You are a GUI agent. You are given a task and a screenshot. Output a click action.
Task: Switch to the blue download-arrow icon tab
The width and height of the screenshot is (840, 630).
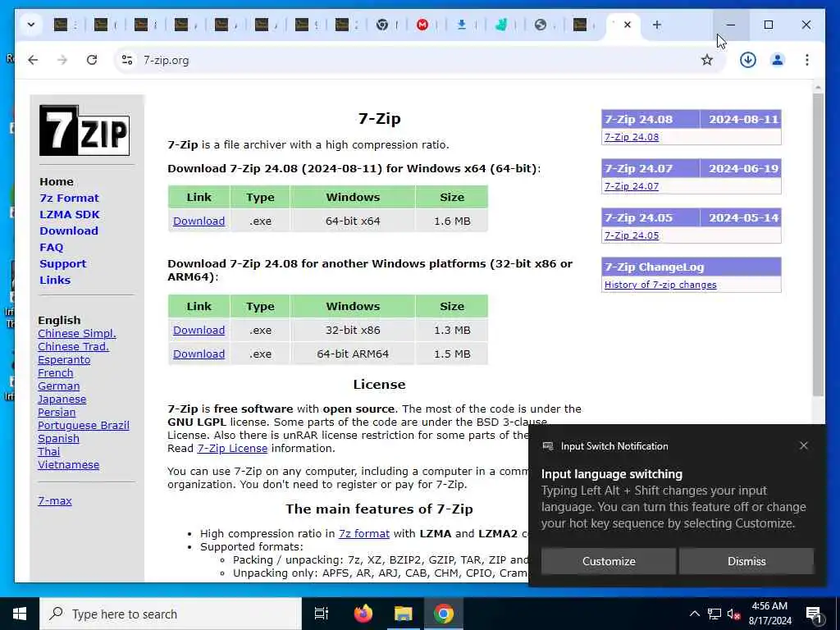pos(461,25)
